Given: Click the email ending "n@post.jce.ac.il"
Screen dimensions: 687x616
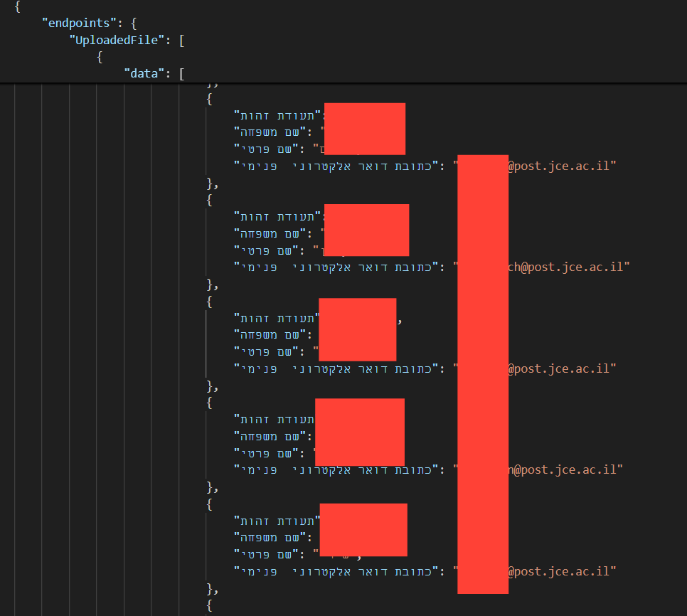Looking at the screenshot, I should [565, 469].
